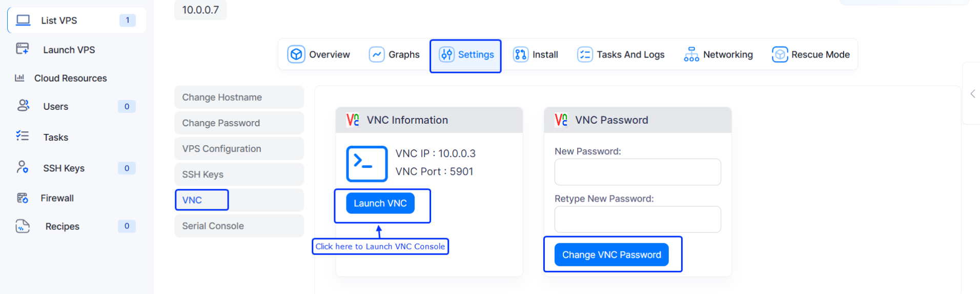Go to the Install tab
980x294 pixels.
[x=536, y=54]
